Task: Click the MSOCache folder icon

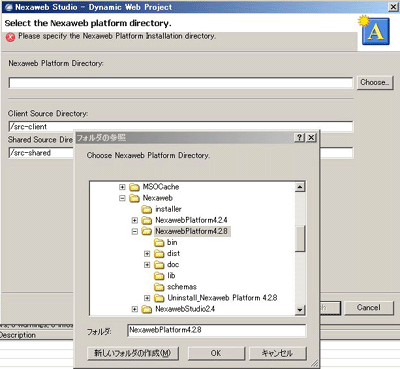Action: pos(134,187)
